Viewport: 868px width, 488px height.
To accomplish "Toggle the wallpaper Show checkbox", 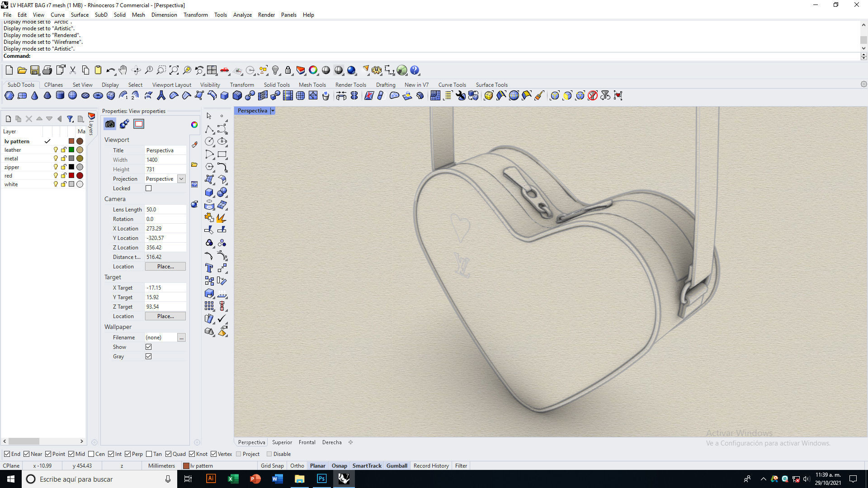I will [148, 347].
